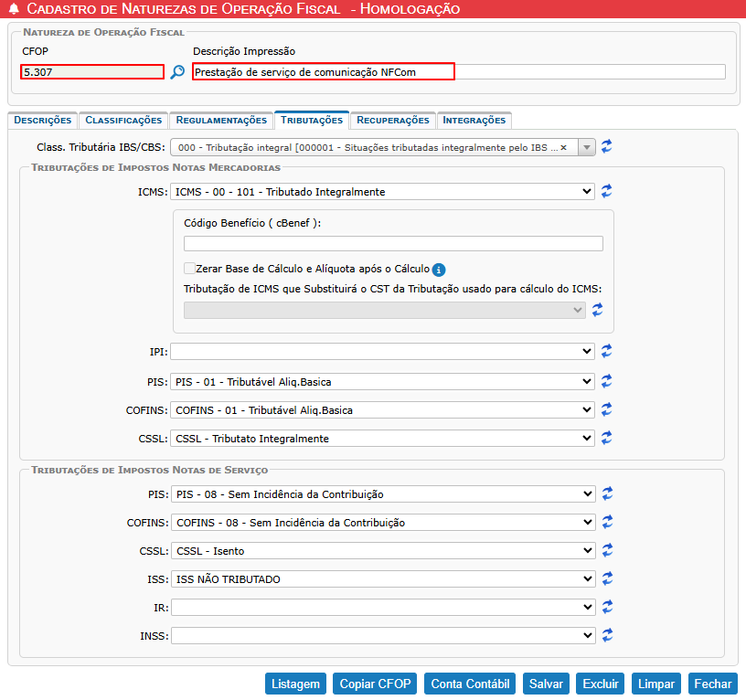
Task: Click the refresh icon next to the IR dropdown
Action: click(607, 607)
